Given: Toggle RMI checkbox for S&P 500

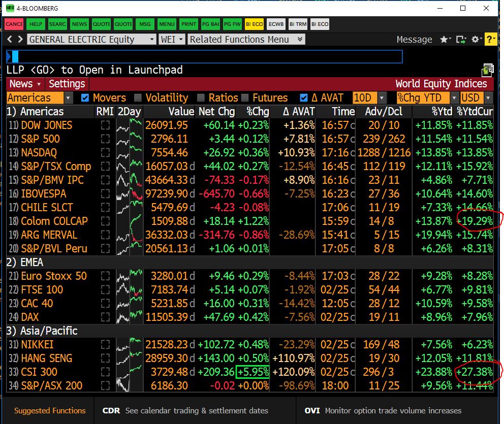Looking at the screenshot, I should click(x=105, y=139).
